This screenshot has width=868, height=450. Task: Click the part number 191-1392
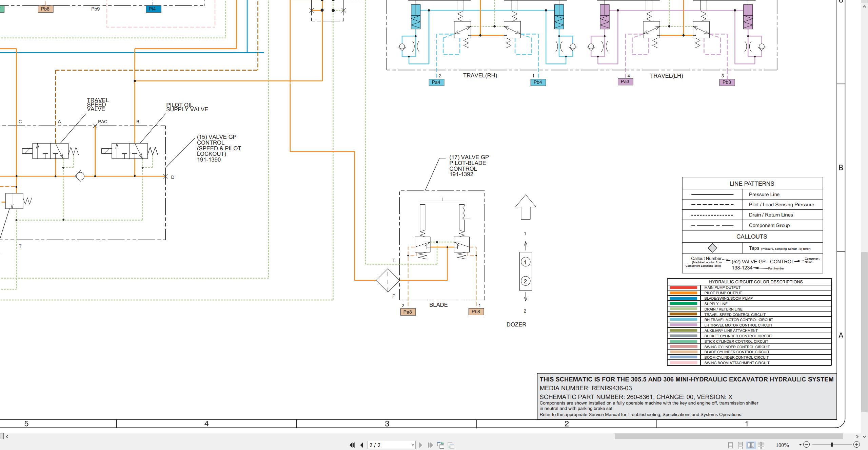(x=461, y=174)
